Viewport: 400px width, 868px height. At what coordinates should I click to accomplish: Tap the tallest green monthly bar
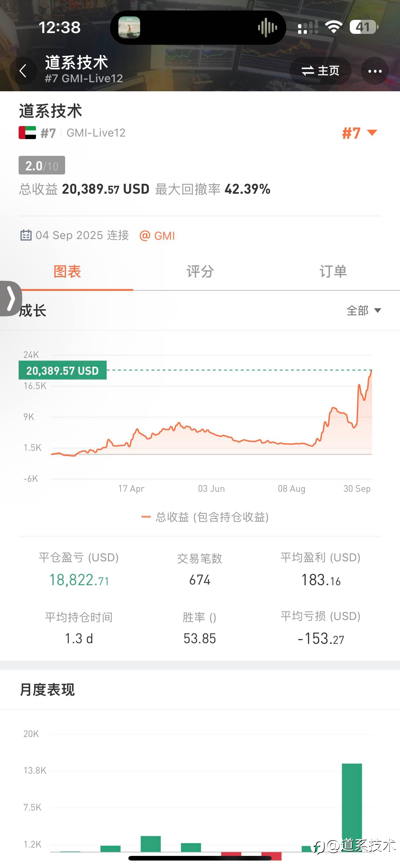(x=352, y=805)
